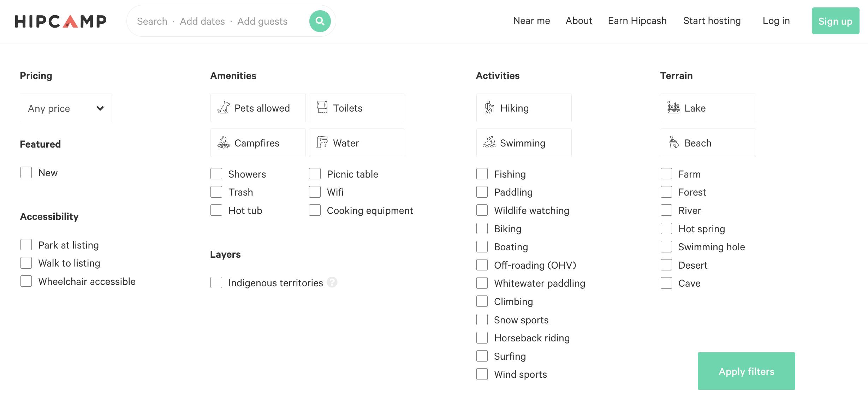Screen dimensions: 868x406
Task: Check the Wheelchair accessible checkbox
Action: point(26,281)
